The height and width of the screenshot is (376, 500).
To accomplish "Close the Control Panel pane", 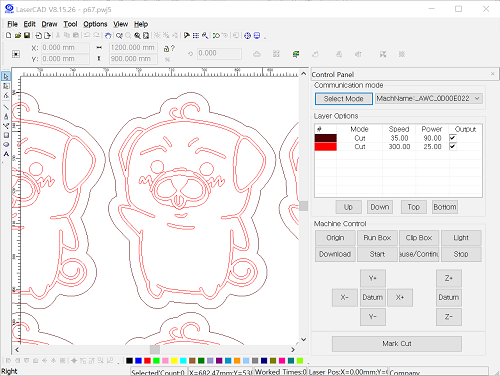I will (x=493, y=74).
